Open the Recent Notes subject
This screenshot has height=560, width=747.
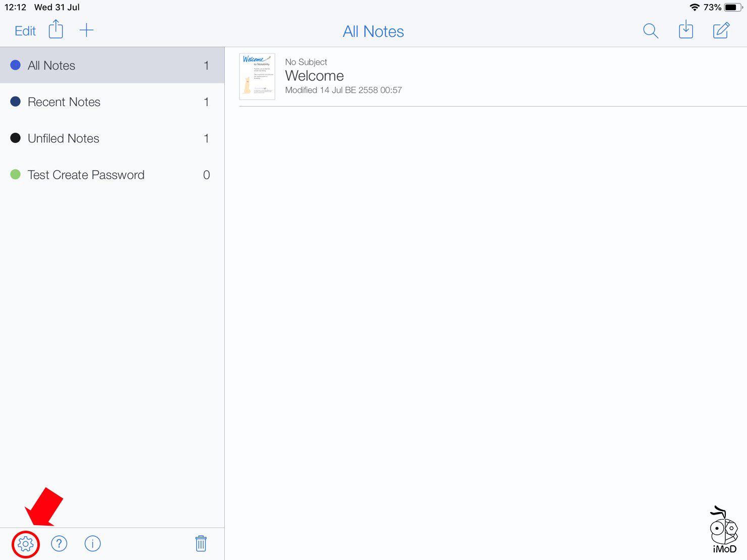click(x=64, y=101)
